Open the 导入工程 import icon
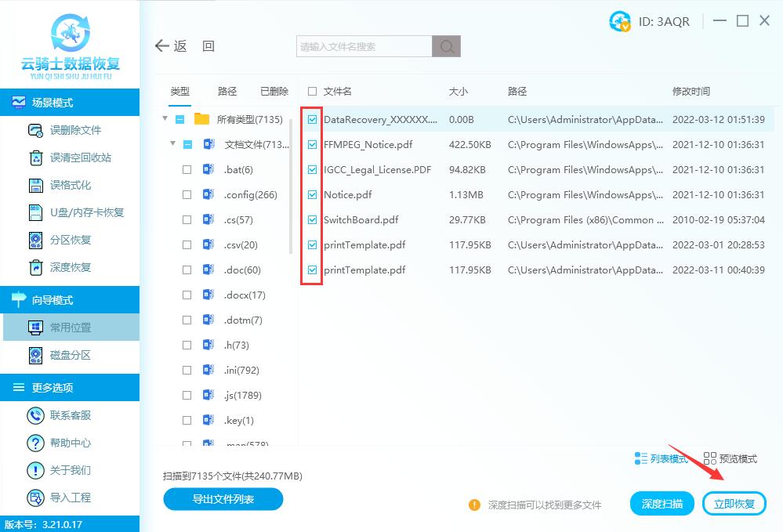The image size is (783, 532). coord(35,498)
